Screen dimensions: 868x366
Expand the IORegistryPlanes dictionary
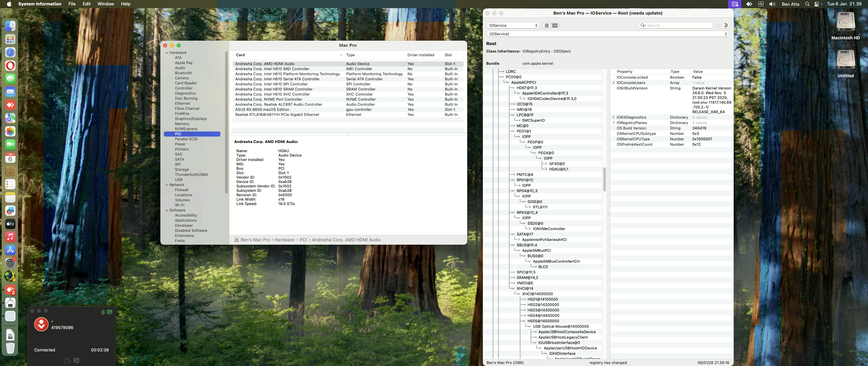[613, 123]
